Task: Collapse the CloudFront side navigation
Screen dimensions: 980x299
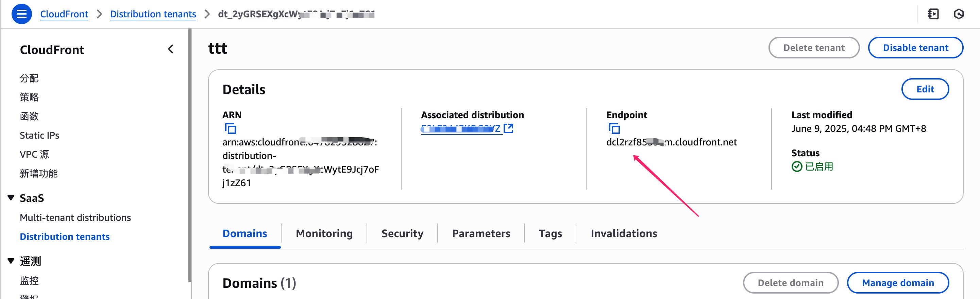Action: (x=171, y=49)
